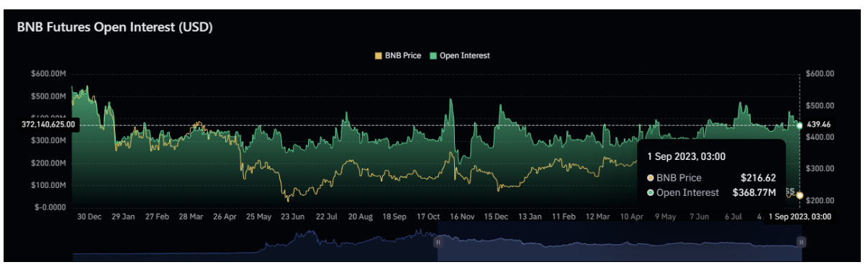Click the $600.00 right axis label
Viewport: 868px width, 275px height.
click(x=820, y=73)
